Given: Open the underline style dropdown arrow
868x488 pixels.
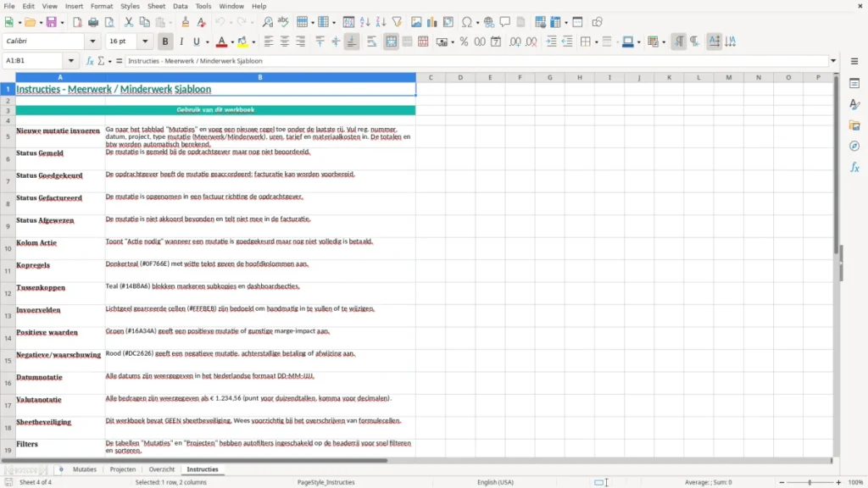Looking at the screenshot, I should pos(207,42).
